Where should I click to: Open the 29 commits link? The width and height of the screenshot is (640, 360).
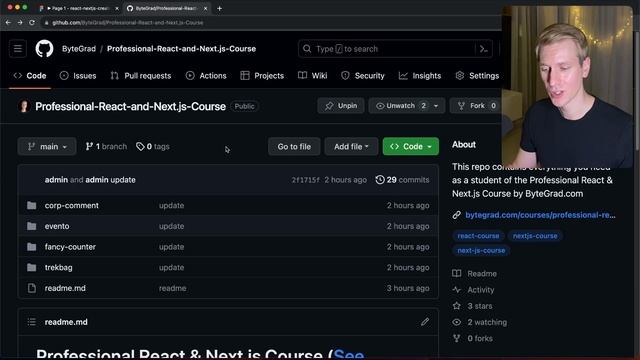click(x=402, y=180)
